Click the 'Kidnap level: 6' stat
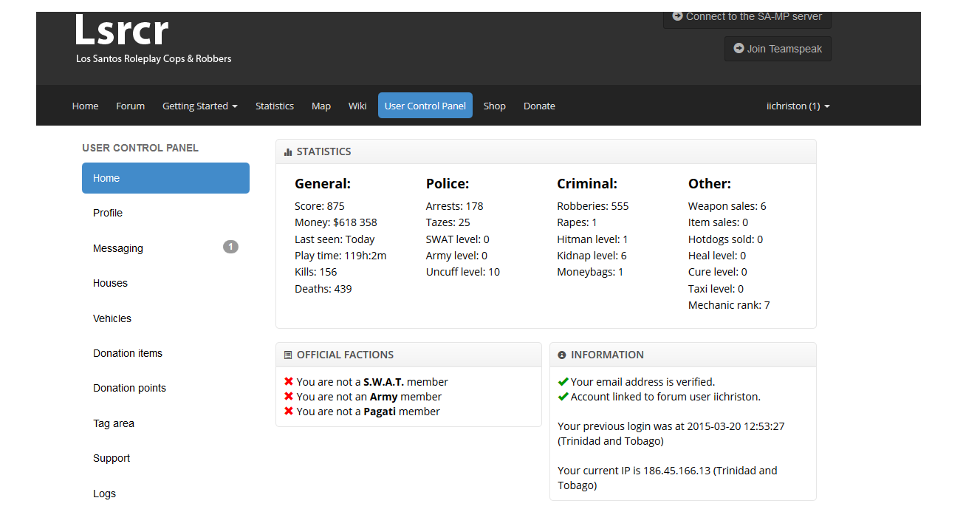Screen dimensions: 980x529 (x=592, y=256)
